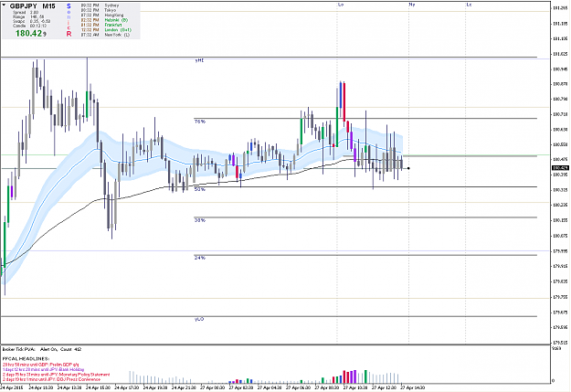Click the FFCAL HEADLINES heading
Screen dimensions: 571x392
click(x=26, y=359)
